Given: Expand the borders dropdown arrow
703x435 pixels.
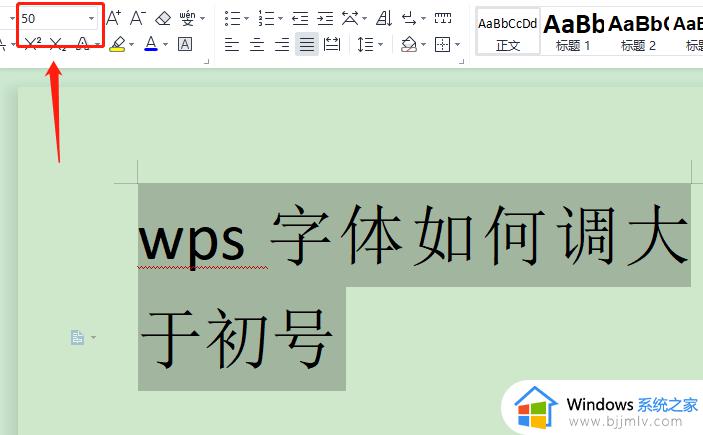Looking at the screenshot, I should coord(457,44).
